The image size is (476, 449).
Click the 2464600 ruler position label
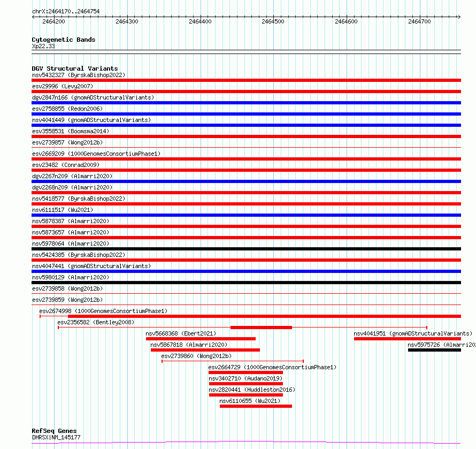(x=346, y=21)
